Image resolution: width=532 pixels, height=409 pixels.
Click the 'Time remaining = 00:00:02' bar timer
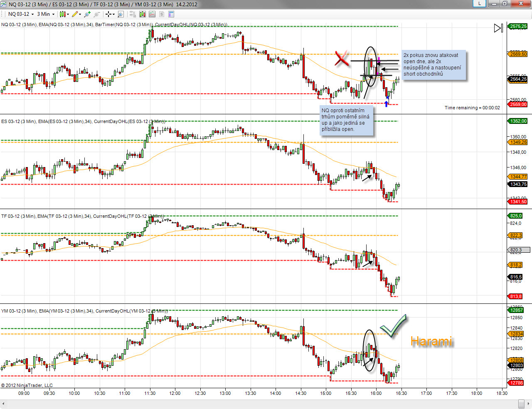point(472,108)
